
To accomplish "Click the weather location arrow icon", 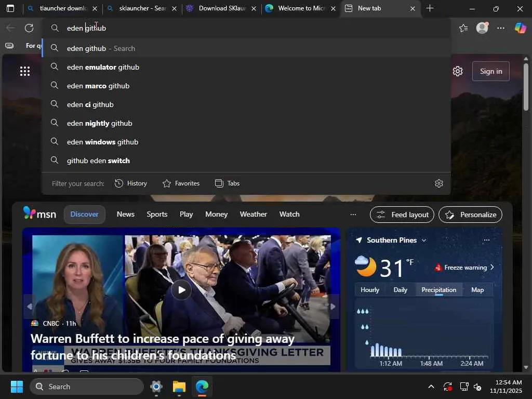I will 358,240.
